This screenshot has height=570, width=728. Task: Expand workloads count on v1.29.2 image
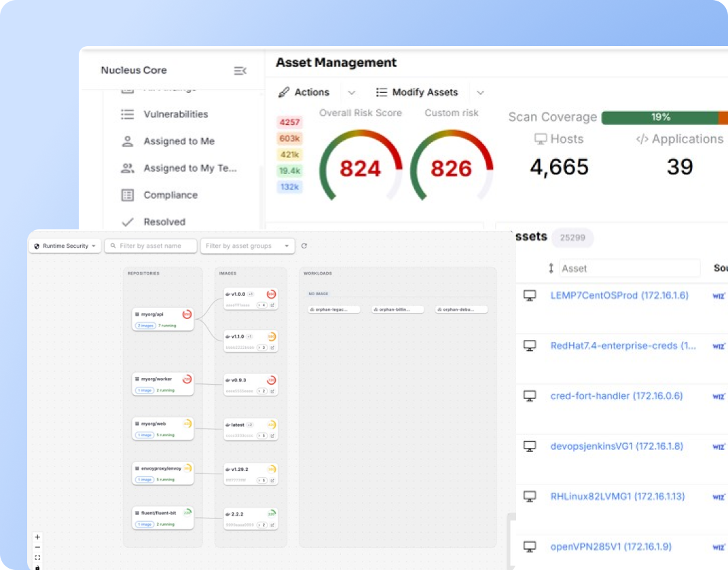(262, 480)
